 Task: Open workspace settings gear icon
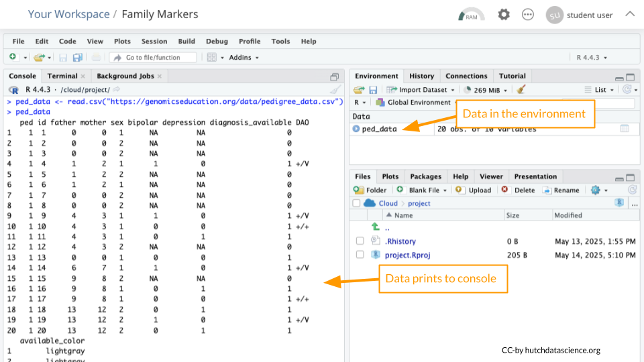point(504,15)
